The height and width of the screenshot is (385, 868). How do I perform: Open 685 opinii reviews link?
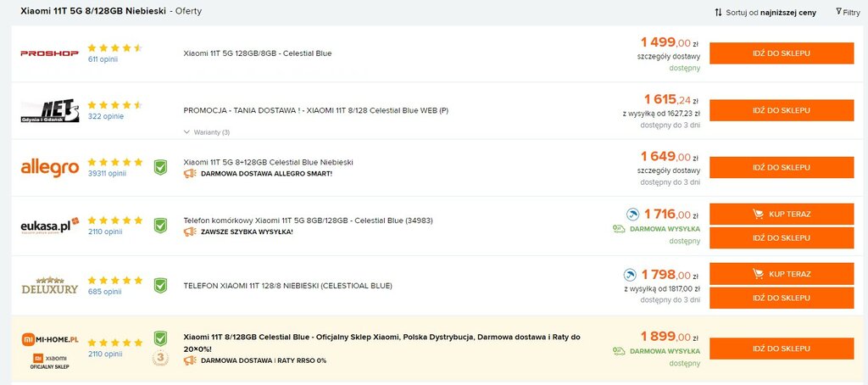point(104,292)
